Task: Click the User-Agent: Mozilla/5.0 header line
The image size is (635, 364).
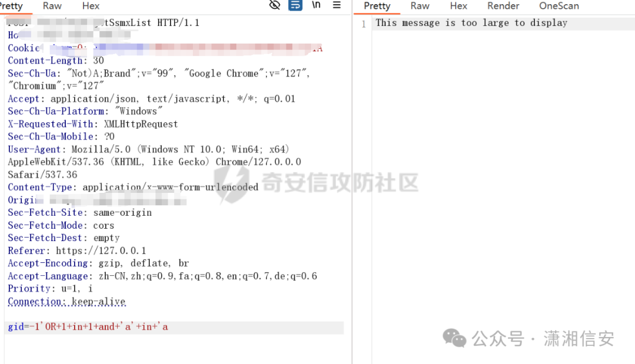Action: (149, 149)
